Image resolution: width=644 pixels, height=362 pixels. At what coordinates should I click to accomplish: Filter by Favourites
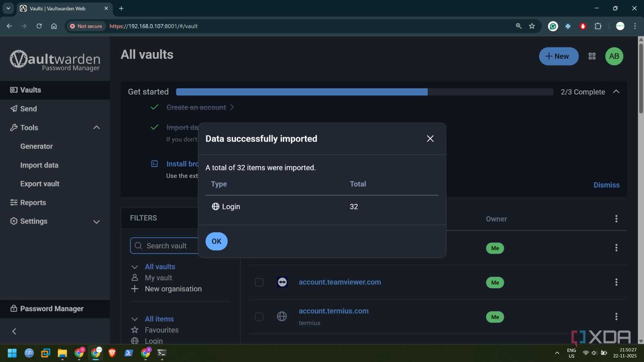tap(161, 330)
